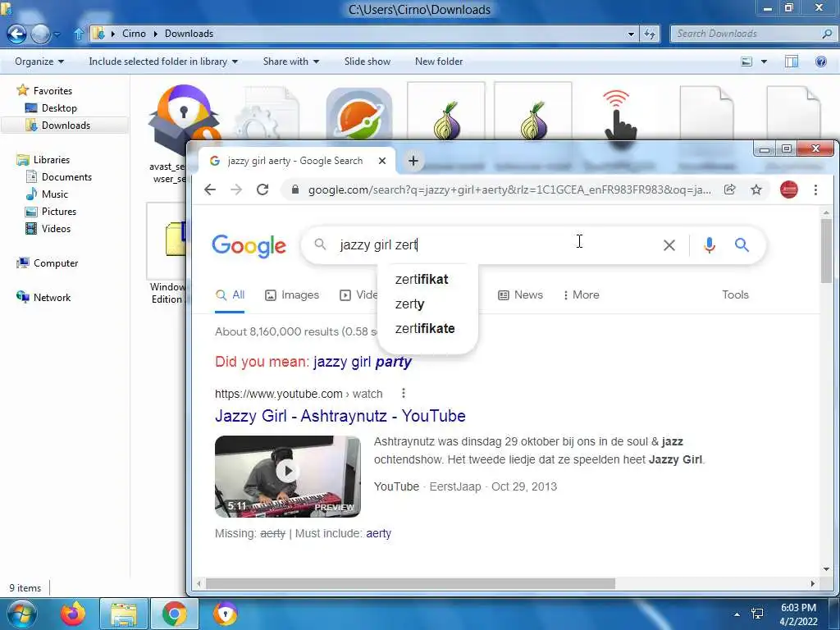Switch to the All results tab
Screen dimensions: 840x630
230,295
